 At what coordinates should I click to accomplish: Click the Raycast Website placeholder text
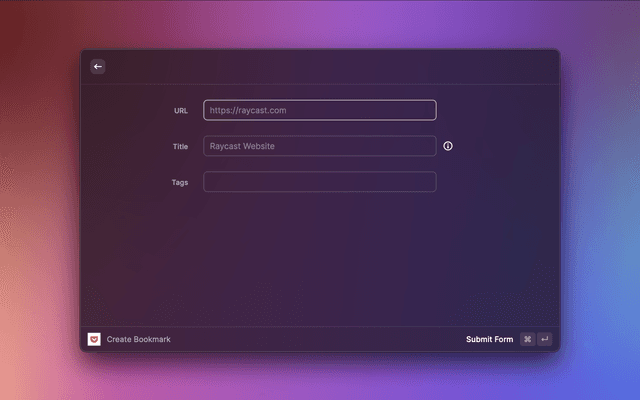[242, 146]
